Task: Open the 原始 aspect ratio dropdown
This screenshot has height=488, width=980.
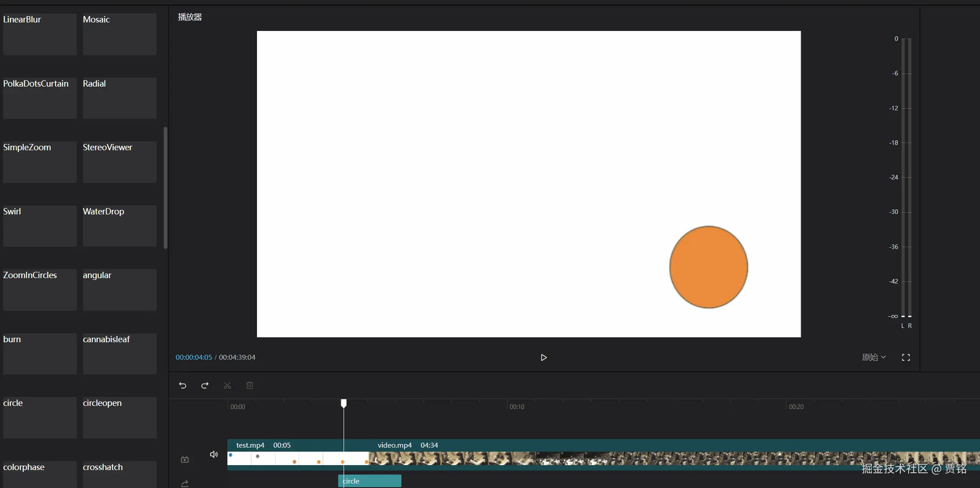Action: 873,357
